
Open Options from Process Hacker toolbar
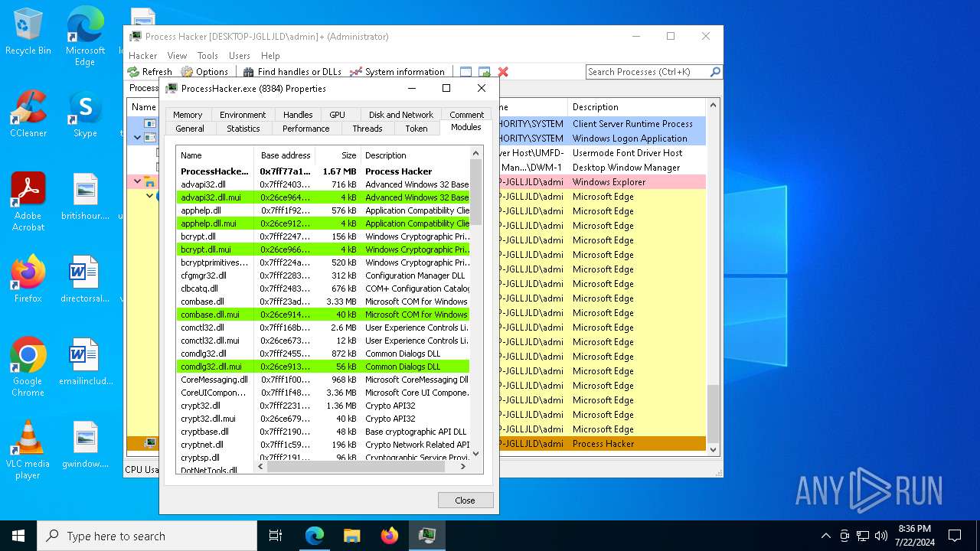point(204,72)
